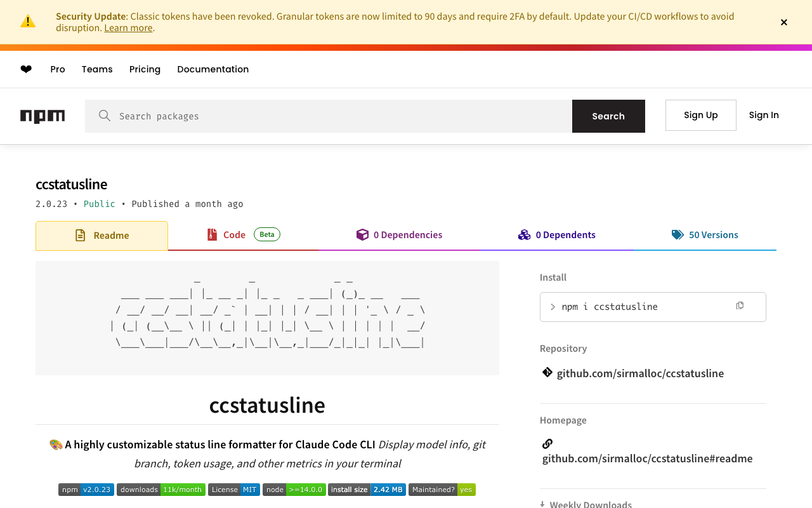Open the Teams menu item

97,69
